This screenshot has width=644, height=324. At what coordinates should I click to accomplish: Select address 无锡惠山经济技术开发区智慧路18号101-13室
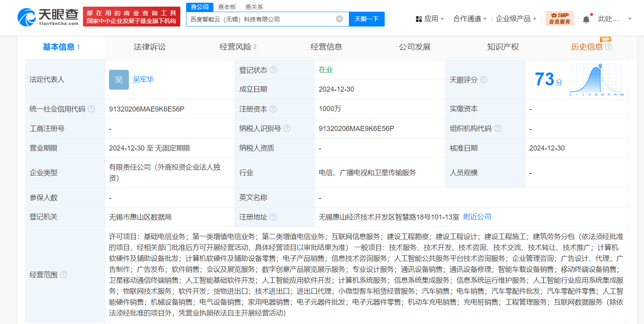point(389,217)
